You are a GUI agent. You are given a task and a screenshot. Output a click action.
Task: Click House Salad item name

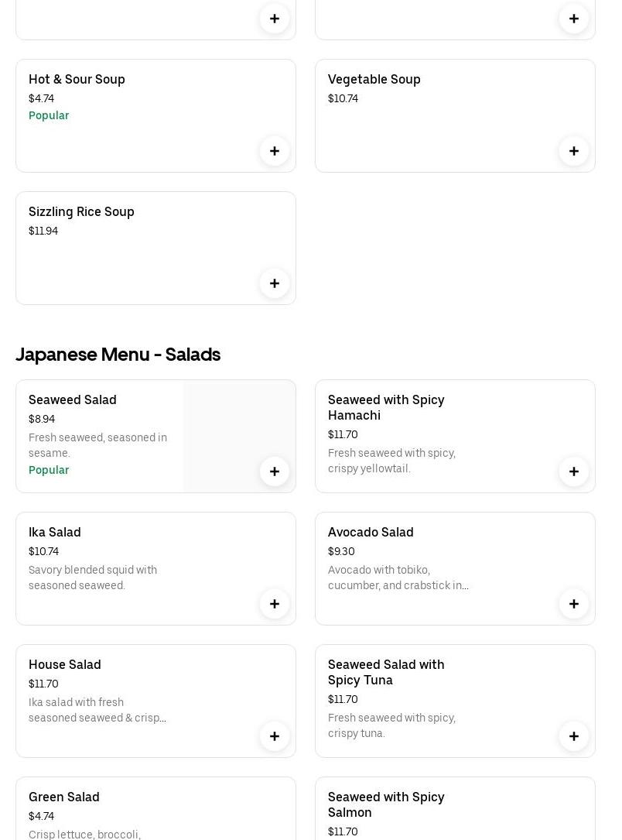coord(65,664)
